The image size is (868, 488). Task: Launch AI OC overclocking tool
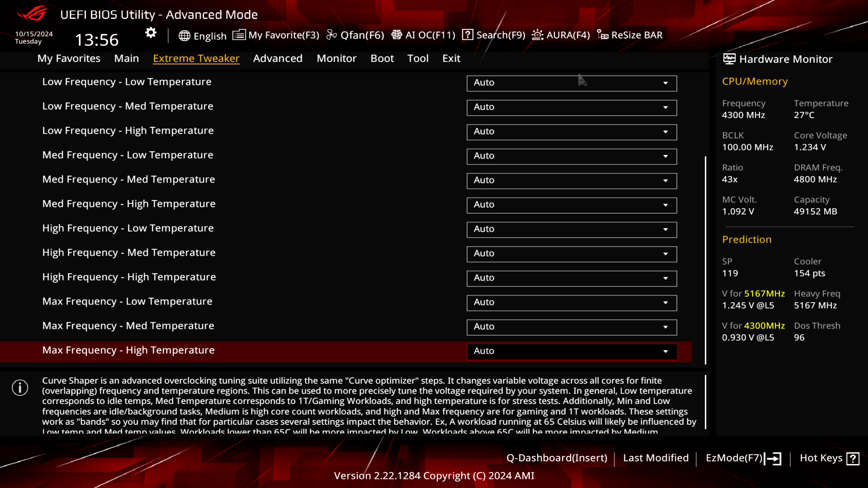pos(424,34)
